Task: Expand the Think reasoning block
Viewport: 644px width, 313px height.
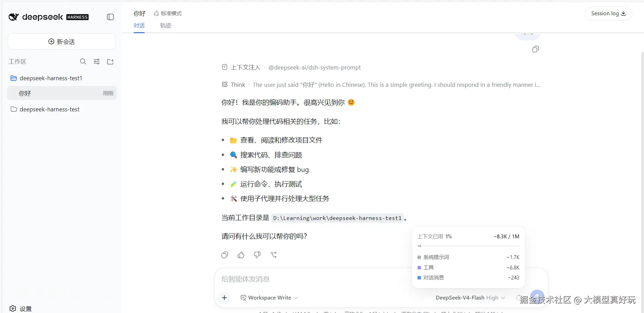Action: [381, 85]
